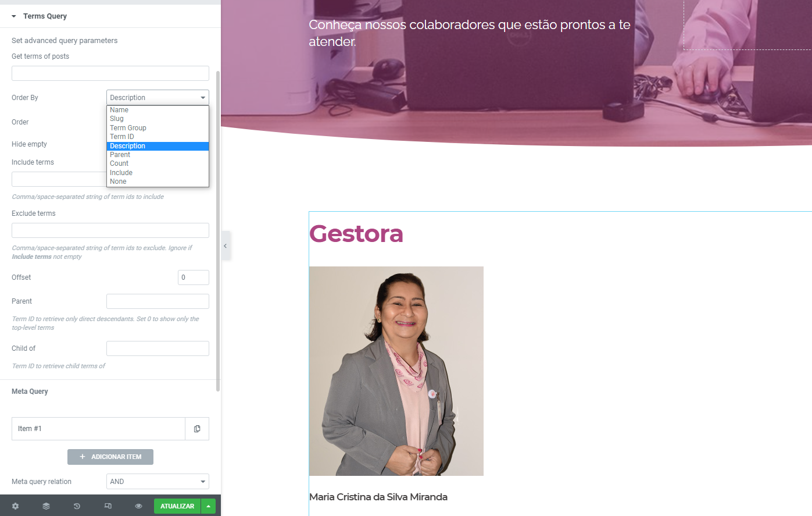Open the settings gear in bottom bar
The height and width of the screenshot is (516, 812).
point(15,506)
